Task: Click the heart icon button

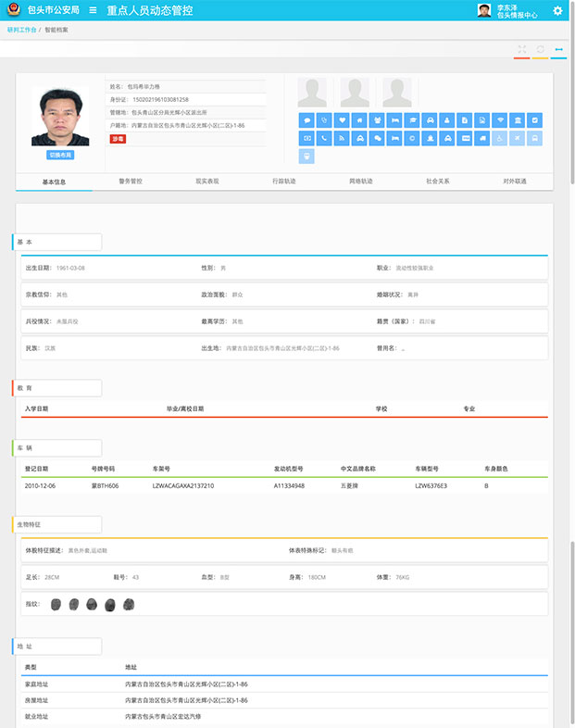Action: coord(342,120)
